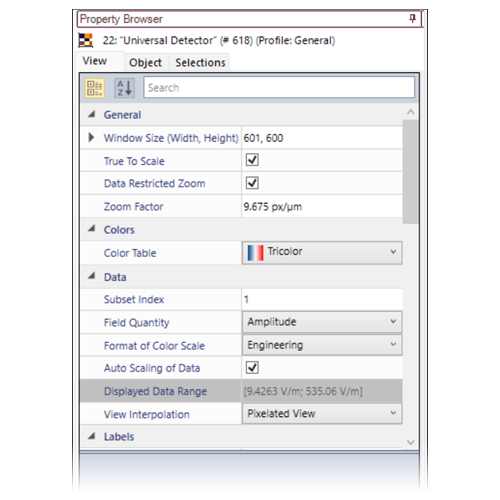Select the categorized view icon

coord(94,88)
